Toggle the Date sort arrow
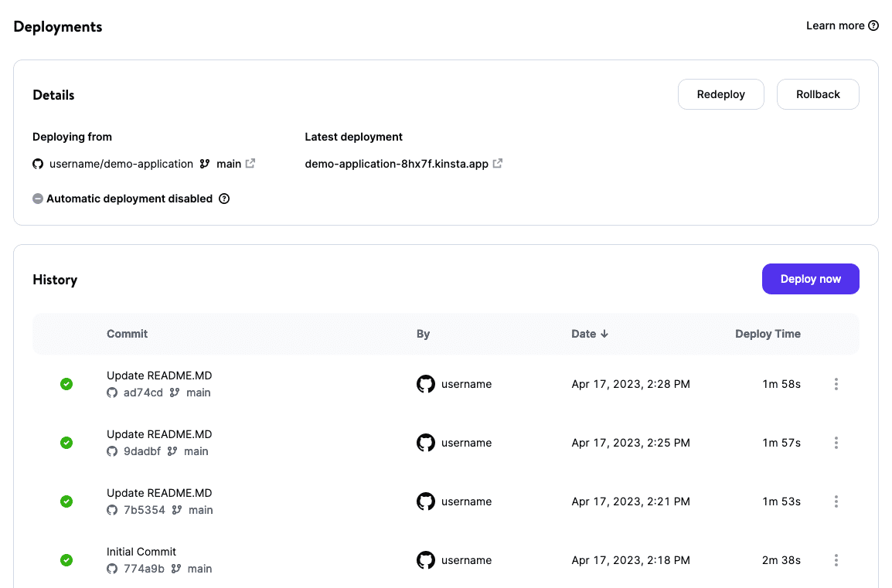This screenshot has width=892, height=588. pyautogui.click(x=604, y=334)
